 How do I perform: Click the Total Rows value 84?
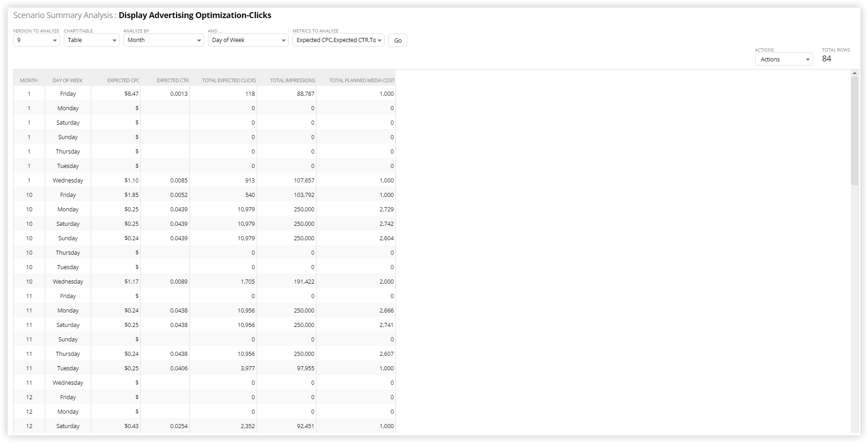click(x=826, y=59)
